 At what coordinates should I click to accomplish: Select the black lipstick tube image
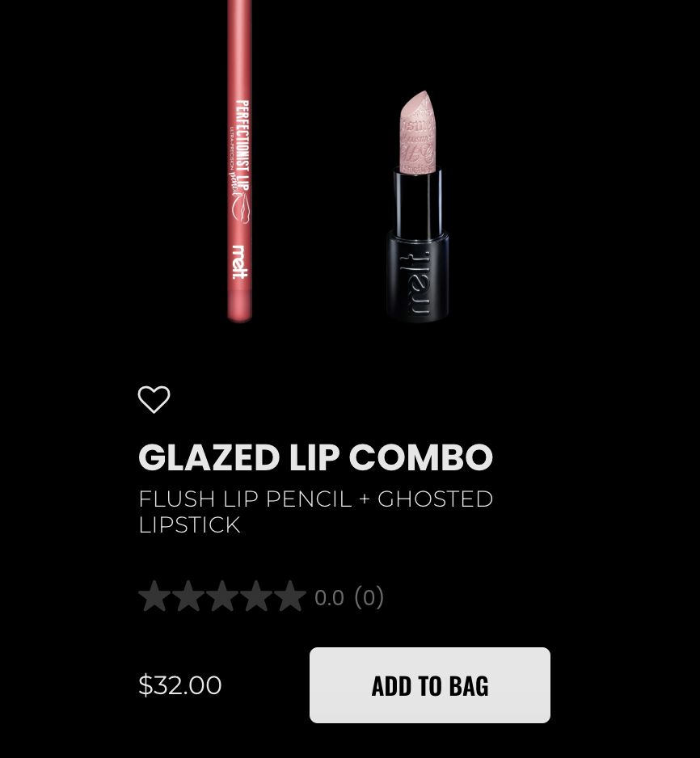418,205
